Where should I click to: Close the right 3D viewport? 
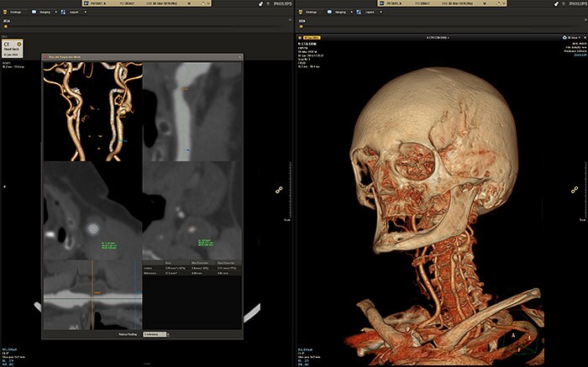coord(585,38)
